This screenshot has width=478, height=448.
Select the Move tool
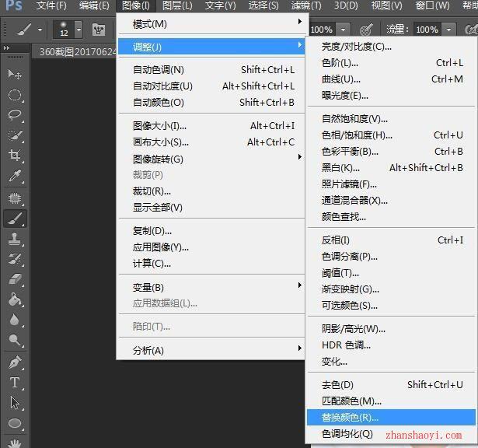(15, 74)
